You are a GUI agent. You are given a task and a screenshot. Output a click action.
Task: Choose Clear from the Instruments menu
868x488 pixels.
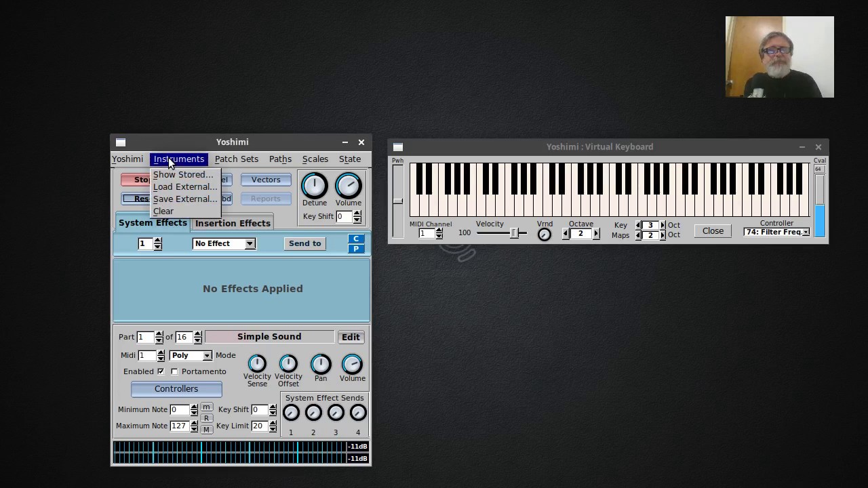point(185,211)
